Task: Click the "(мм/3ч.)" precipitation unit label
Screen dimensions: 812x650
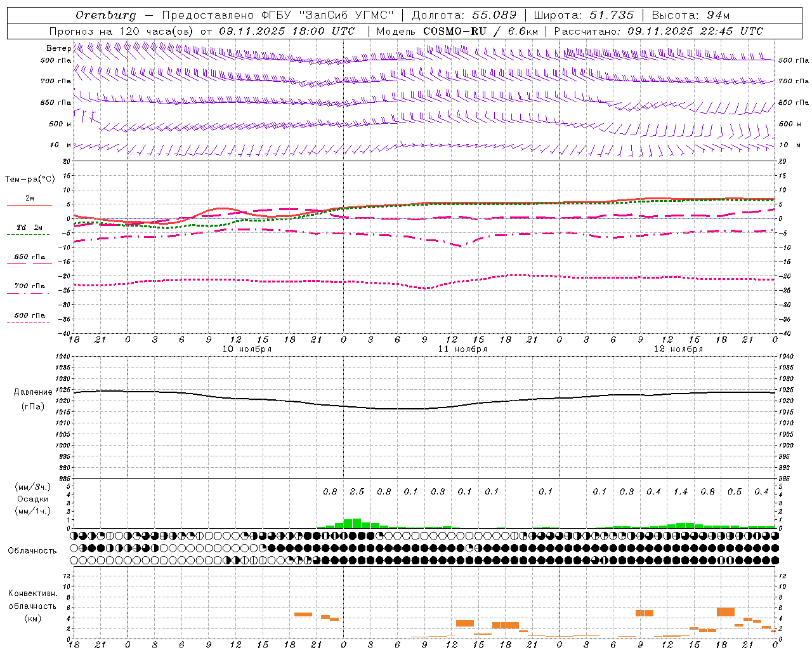Action: 33,487
